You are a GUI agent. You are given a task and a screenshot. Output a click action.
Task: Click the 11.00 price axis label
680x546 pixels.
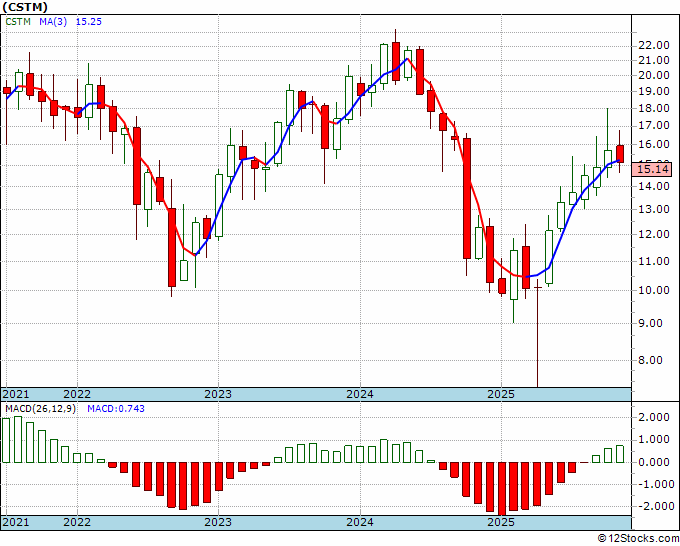(654, 261)
